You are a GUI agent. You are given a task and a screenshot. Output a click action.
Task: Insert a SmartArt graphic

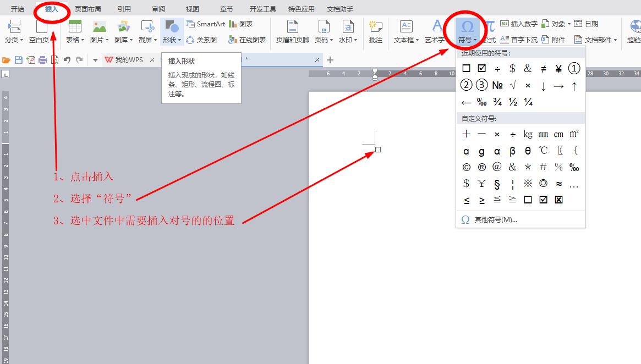(206, 24)
